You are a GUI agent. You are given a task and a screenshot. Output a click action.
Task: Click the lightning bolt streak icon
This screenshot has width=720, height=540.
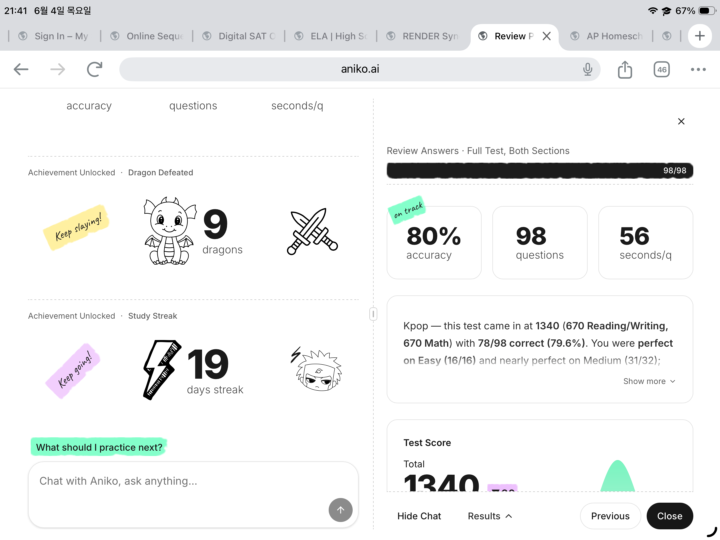[162, 370]
